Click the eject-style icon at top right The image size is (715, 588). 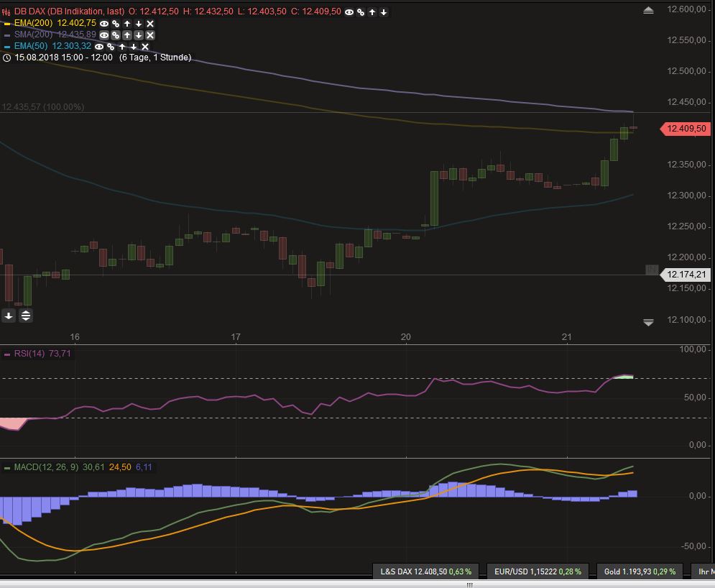tap(647, 10)
